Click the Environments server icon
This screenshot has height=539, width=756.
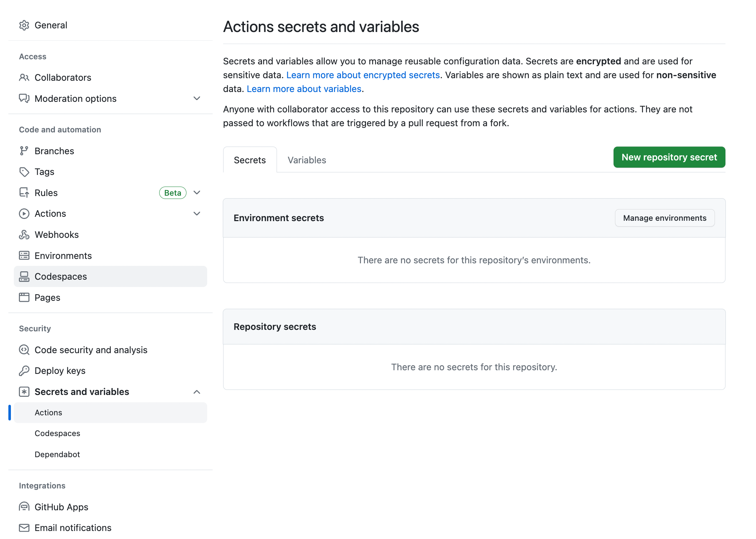point(24,256)
